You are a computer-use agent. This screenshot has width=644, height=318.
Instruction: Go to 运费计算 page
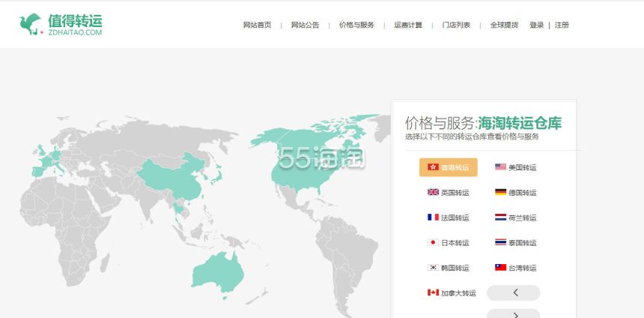408,25
